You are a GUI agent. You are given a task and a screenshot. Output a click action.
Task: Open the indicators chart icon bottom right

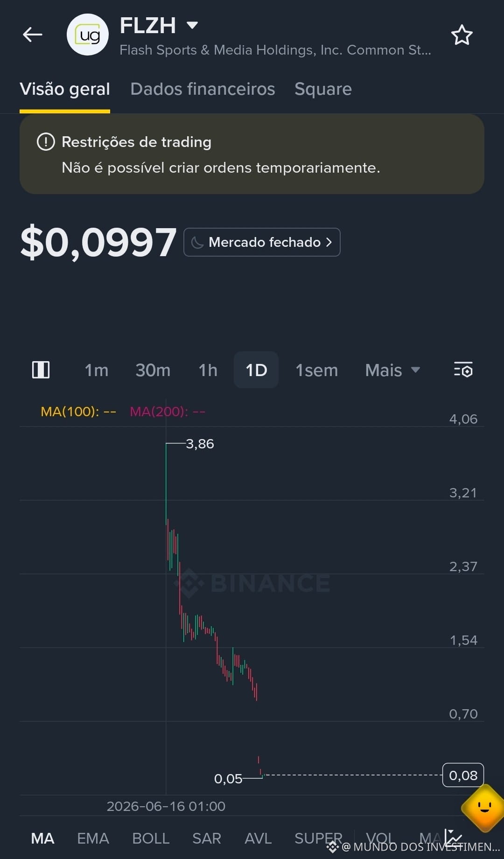point(453,838)
